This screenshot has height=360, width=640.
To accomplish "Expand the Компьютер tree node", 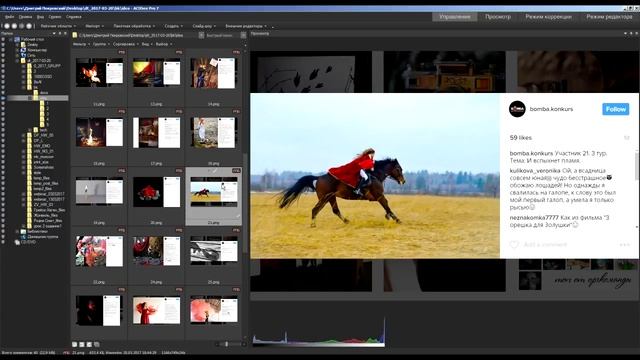I will tap(17, 50).
